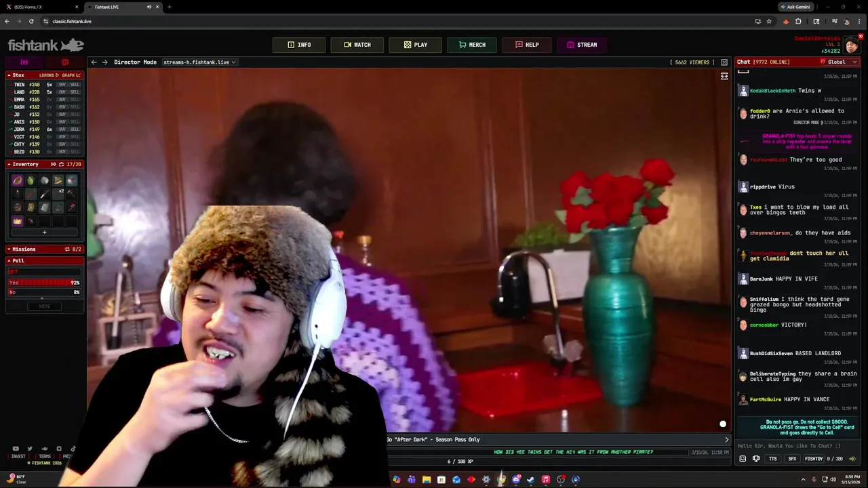This screenshot has width=868, height=488.
Task: Click the poll VOTE button
Action: point(44,306)
